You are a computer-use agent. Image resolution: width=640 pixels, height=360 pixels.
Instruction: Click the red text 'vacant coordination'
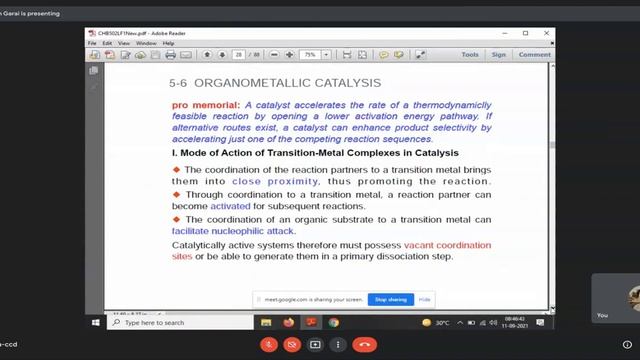(x=448, y=245)
